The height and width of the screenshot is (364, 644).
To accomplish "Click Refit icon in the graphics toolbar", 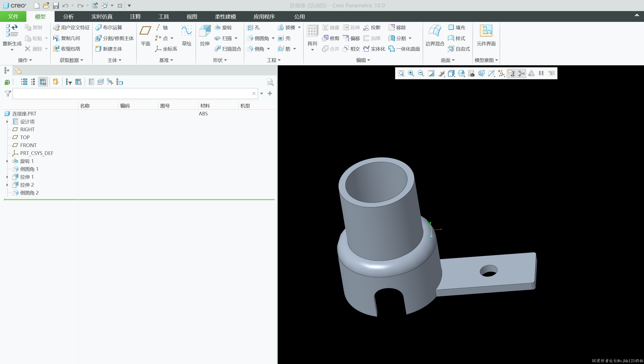I will [401, 73].
